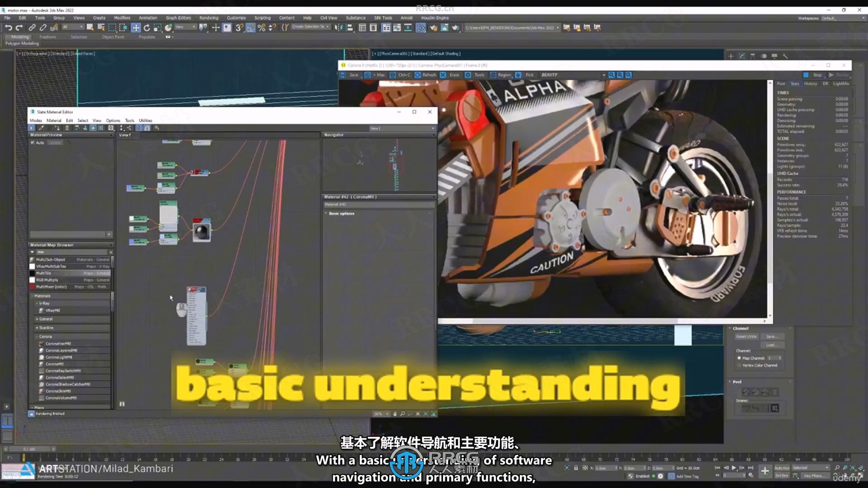Click the Create plus tab in Command Panel
The height and width of the screenshot is (488, 868).
tap(731, 56)
